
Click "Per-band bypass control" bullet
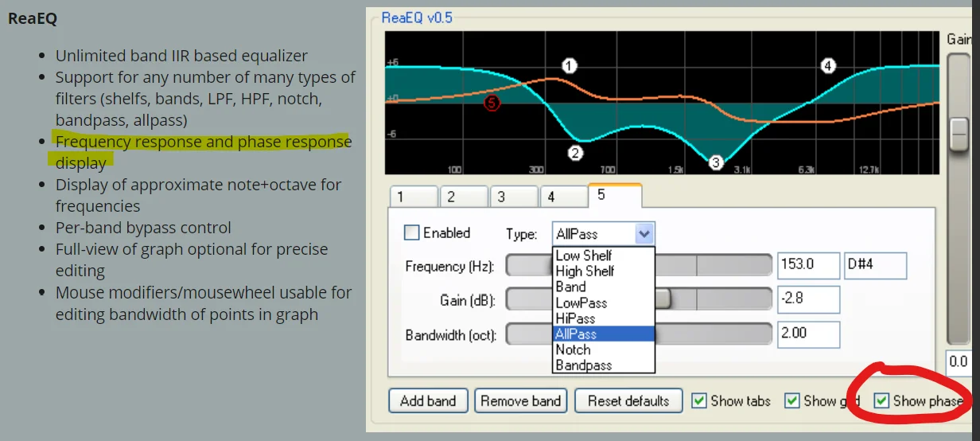143,228
